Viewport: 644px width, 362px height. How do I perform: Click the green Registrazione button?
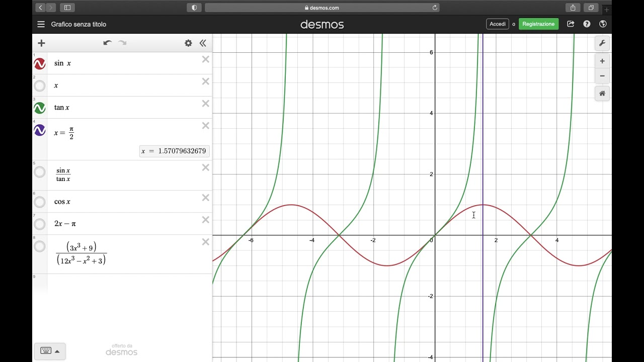[538, 24]
